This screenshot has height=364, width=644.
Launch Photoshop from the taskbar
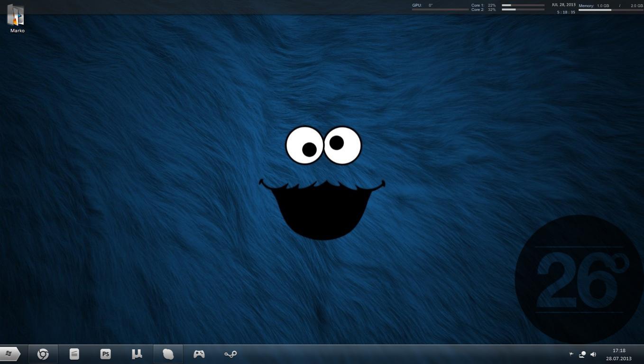click(106, 354)
